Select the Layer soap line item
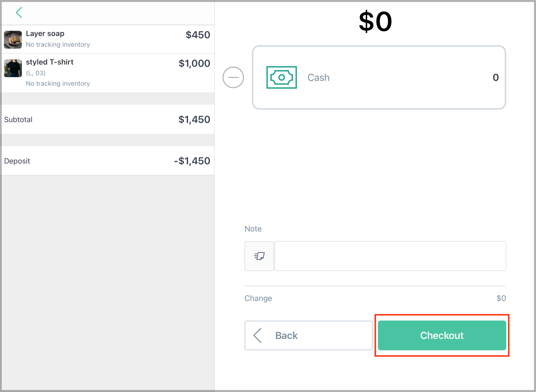Image resolution: width=536 pixels, height=392 pixels. pyautogui.click(x=107, y=39)
